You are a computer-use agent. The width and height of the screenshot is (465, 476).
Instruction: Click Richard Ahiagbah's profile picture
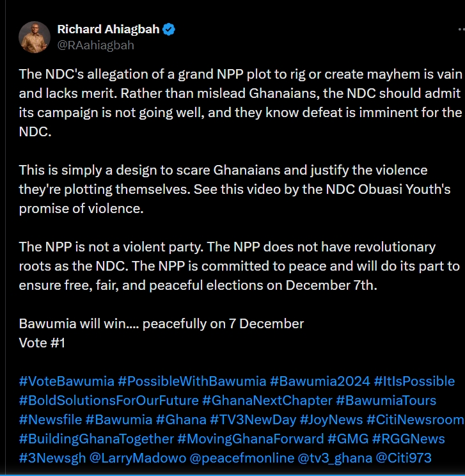(x=35, y=37)
